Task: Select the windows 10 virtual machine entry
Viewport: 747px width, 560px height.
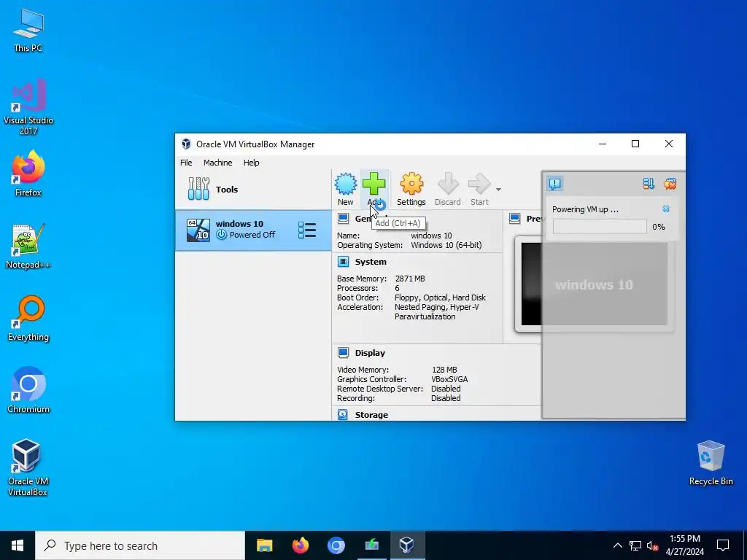Action: coord(253,230)
